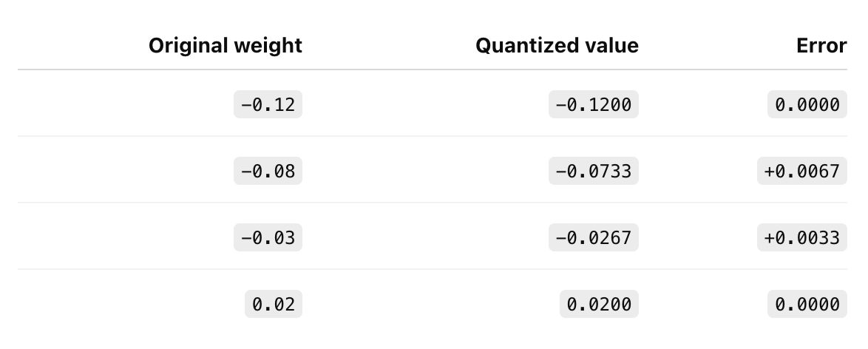Click the separator between −0.08 and −0.03 rows
868x349 pixels.
pos(433,202)
